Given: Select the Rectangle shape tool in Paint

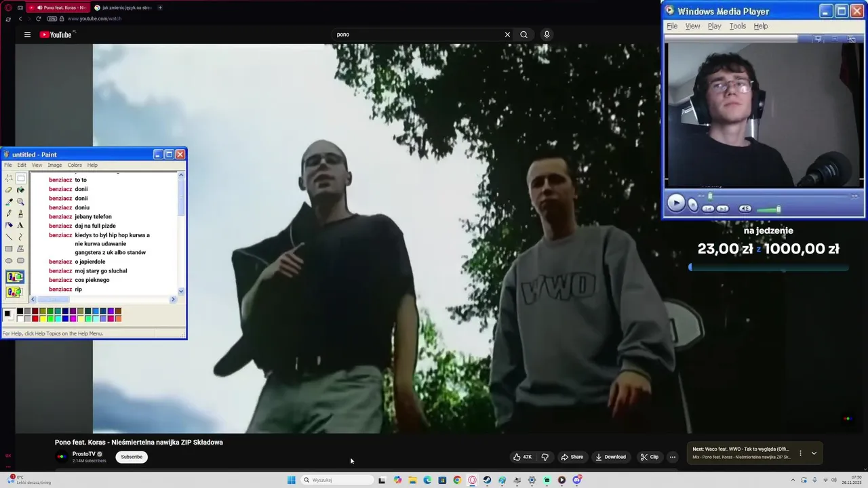Looking at the screenshot, I should (x=9, y=249).
